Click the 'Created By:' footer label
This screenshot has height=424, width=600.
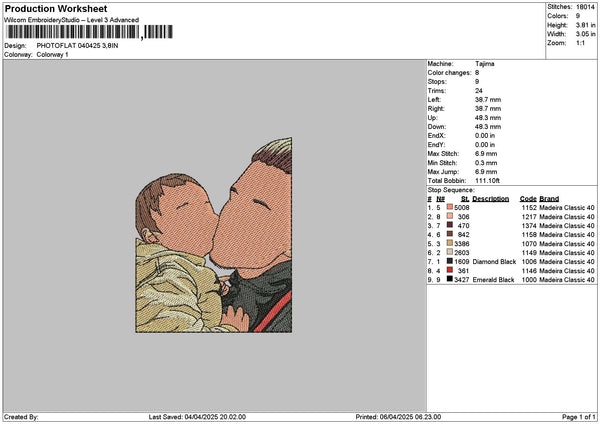(21, 417)
